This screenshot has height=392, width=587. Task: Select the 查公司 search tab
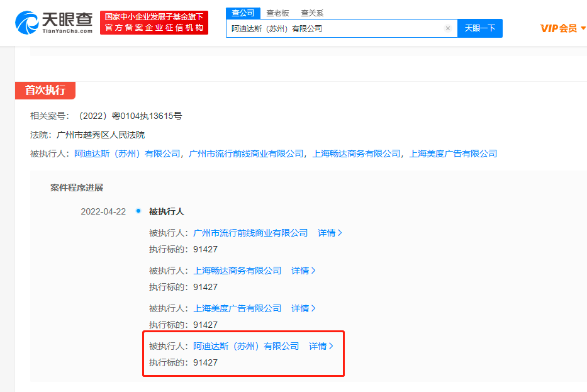pos(243,13)
